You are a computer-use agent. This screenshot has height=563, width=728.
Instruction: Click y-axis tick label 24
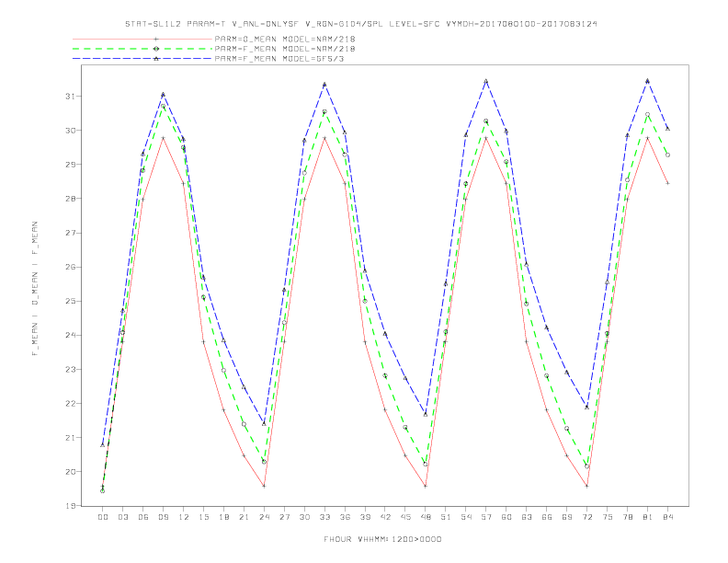click(70, 335)
